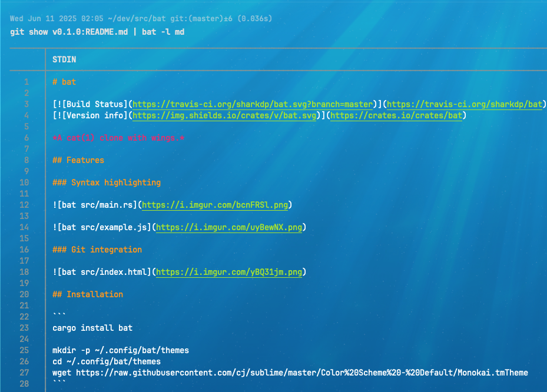Click the '## Installation' heading
547x392 pixels.
click(x=88, y=294)
